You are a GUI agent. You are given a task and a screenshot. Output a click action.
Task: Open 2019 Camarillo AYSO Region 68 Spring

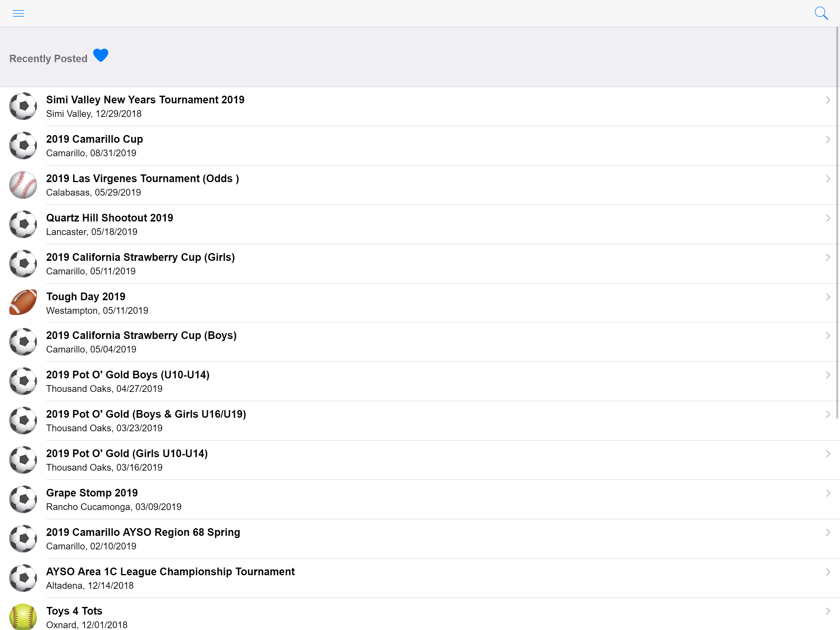tap(143, 532)
